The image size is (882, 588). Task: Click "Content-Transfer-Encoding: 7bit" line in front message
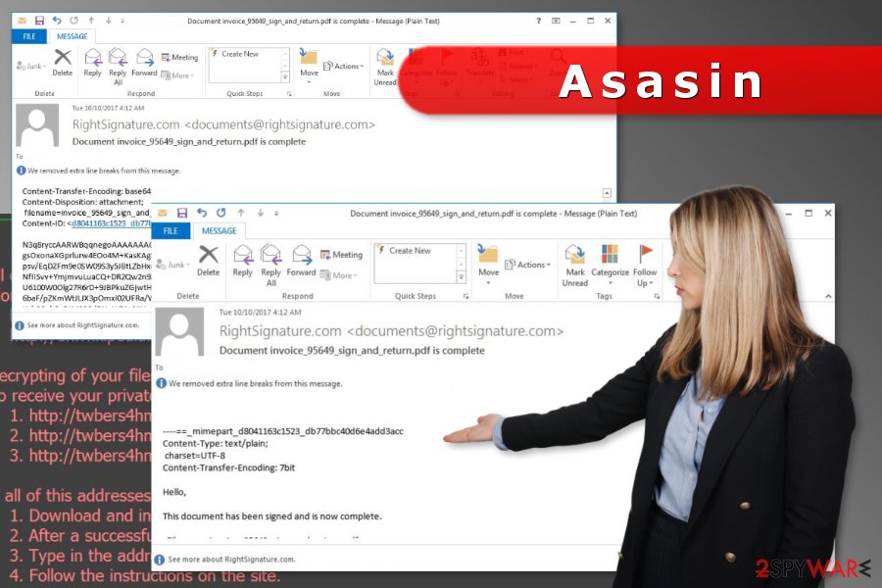[x=229, y=467]
